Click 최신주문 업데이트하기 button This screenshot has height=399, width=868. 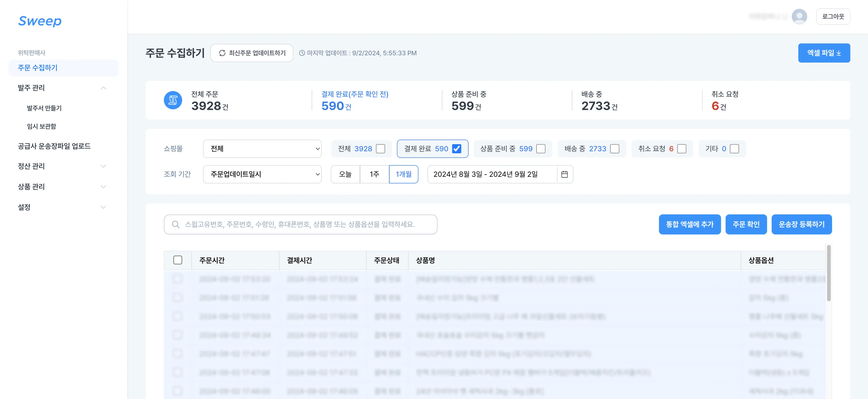pos(252,53)
